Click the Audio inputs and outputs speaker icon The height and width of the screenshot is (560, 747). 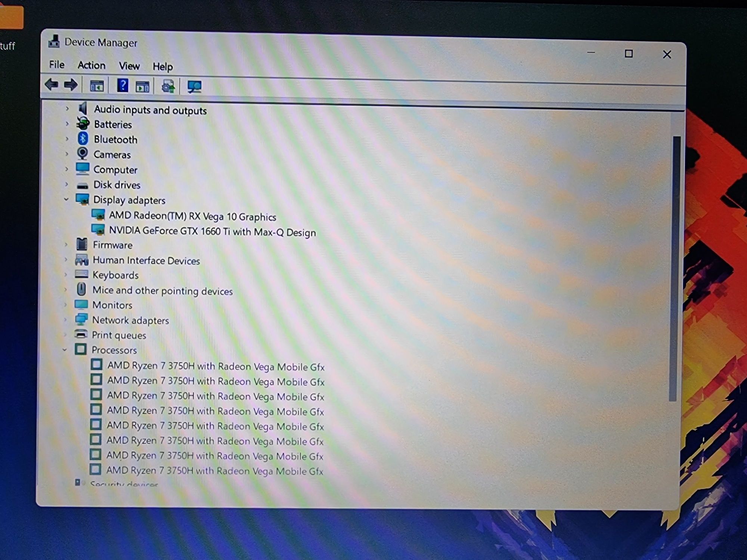click(x=83, y=109)
